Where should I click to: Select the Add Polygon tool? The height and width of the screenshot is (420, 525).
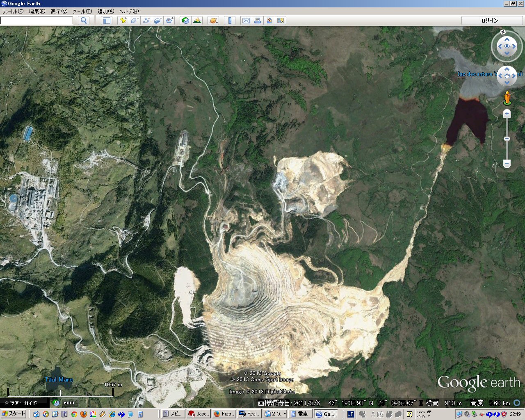(x=135, y=21)
